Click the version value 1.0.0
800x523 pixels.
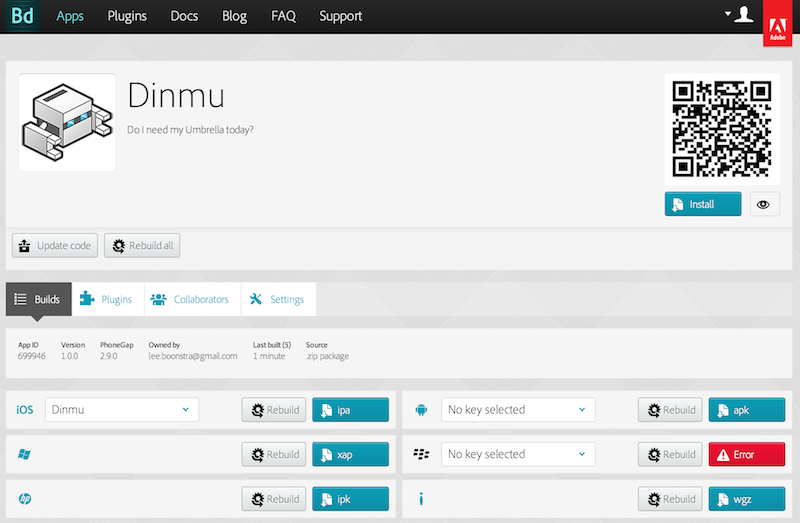tap(70, 356)
